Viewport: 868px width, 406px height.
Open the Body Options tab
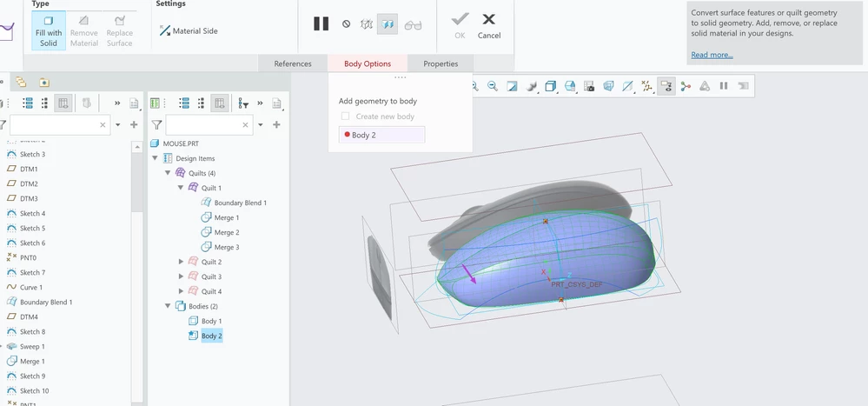tap(368, 63)
